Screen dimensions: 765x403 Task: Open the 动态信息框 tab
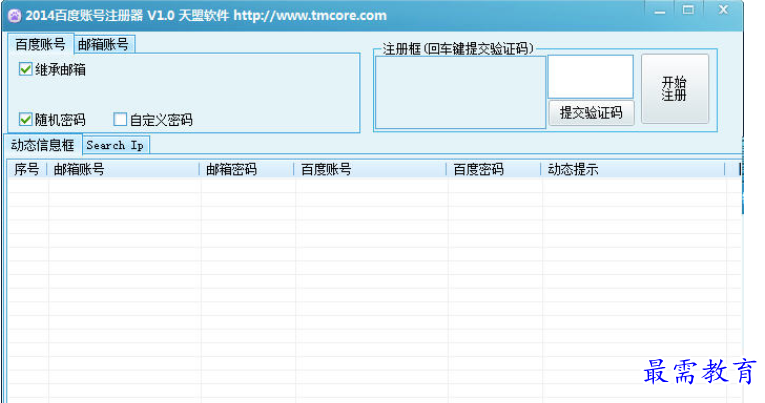click(x=42, y=145)
